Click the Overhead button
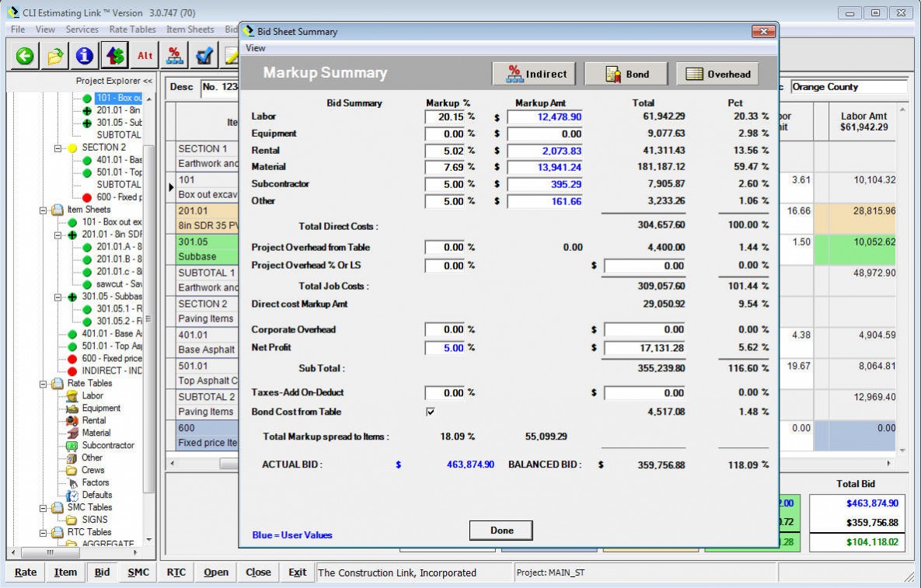 point(718,74)
